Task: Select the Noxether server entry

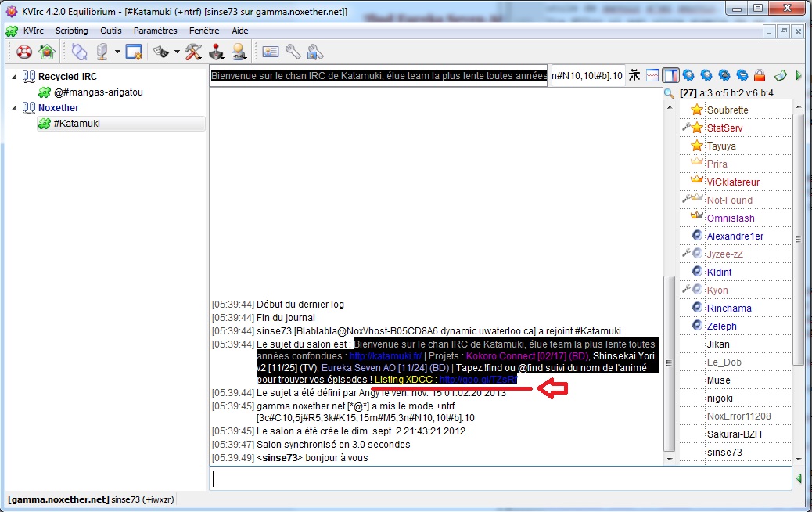Action: coord(59,108)
